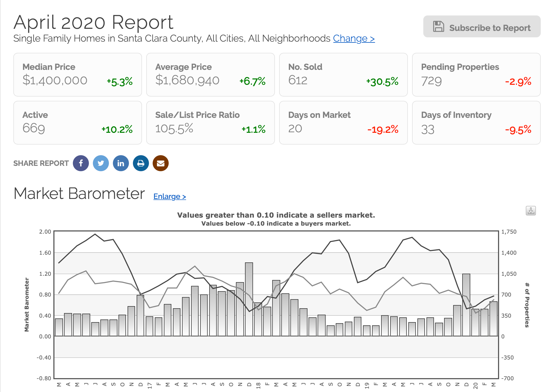Select the Active listings card

[x=78, y=123]
